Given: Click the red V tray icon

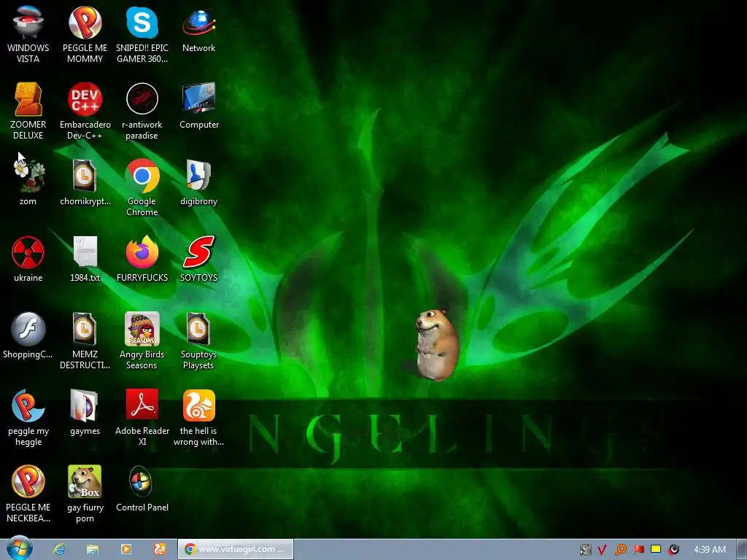Looking at the screenshot, I should tap(602, 550).
